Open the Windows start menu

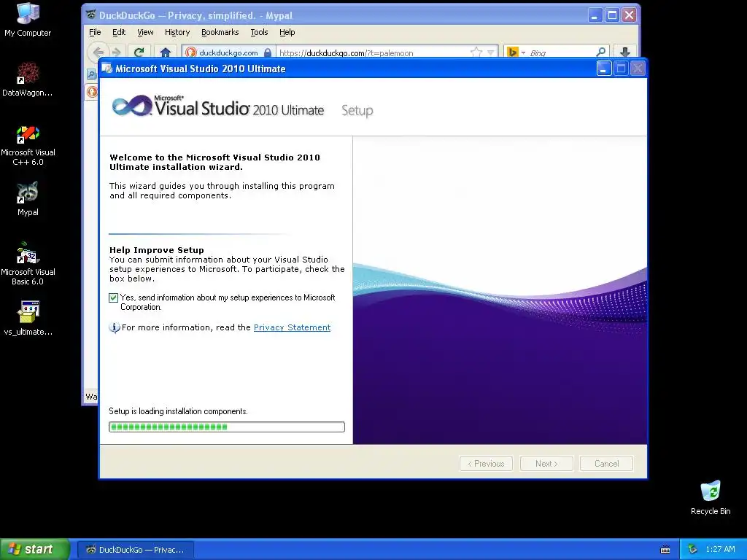click(34, 550)
